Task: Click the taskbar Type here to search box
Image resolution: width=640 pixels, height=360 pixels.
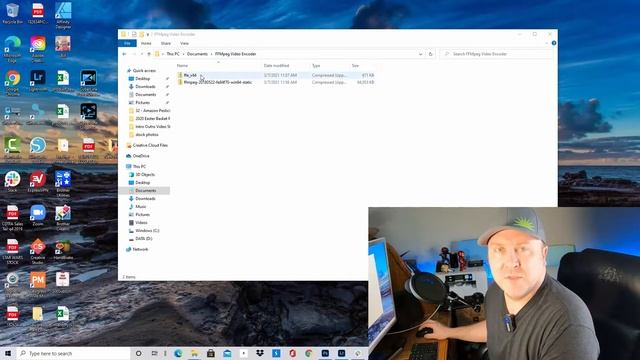Action: 73,353
